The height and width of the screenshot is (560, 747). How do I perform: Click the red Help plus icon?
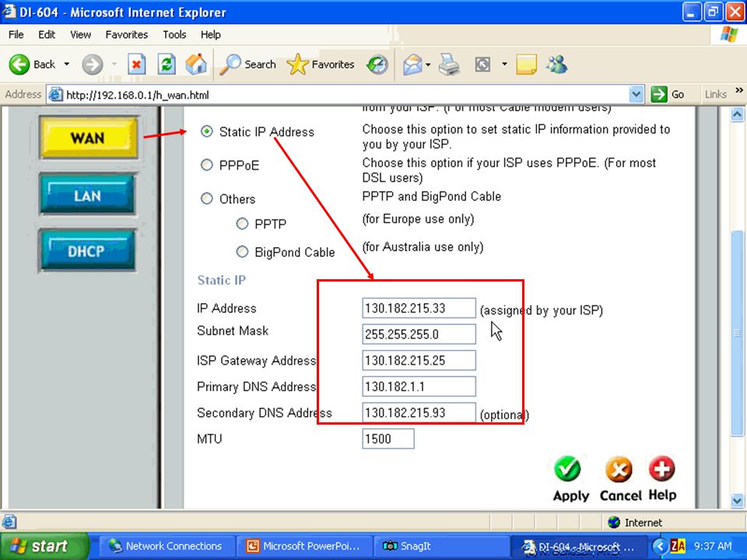(661, 468)
